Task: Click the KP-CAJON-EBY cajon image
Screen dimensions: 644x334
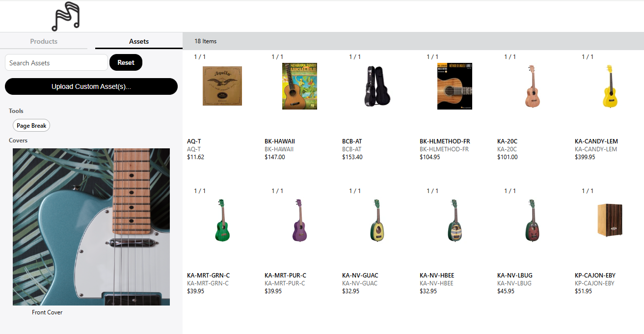Action: tap(610, 220)
